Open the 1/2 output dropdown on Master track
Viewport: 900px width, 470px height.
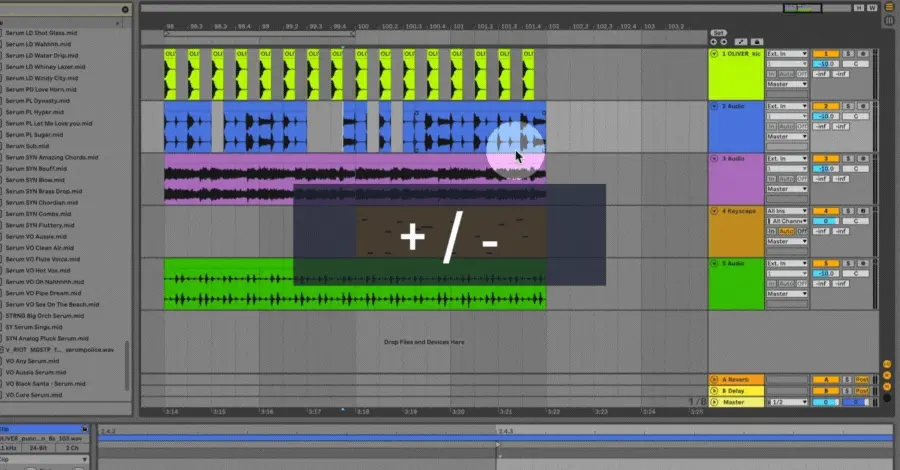point(787,402)
